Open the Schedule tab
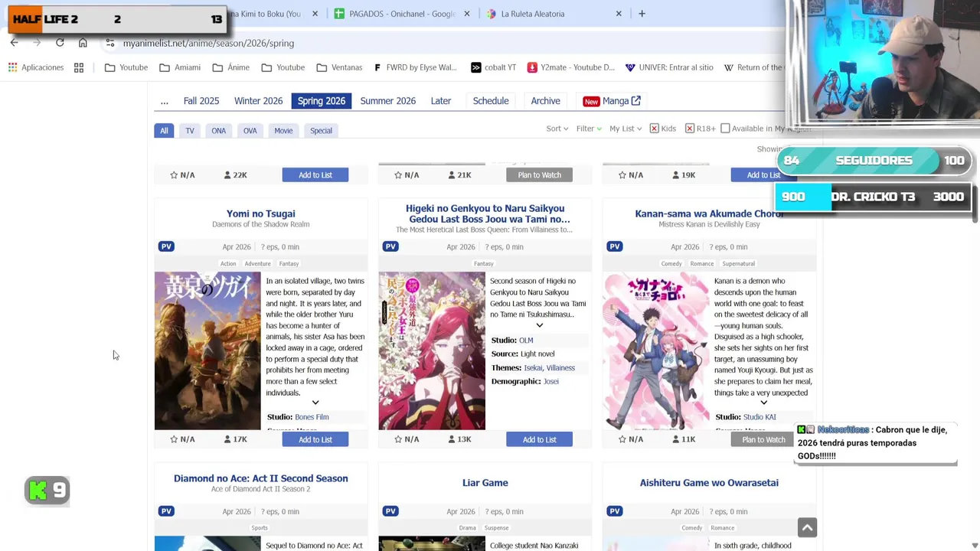The height and width of the screenshot is (551, 980). [491, 101]
